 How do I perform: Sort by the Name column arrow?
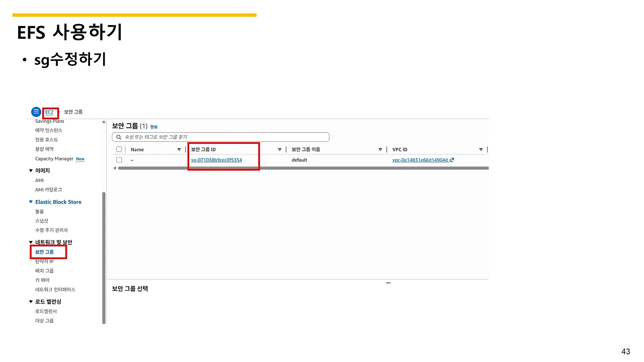[x=179, y=149]
